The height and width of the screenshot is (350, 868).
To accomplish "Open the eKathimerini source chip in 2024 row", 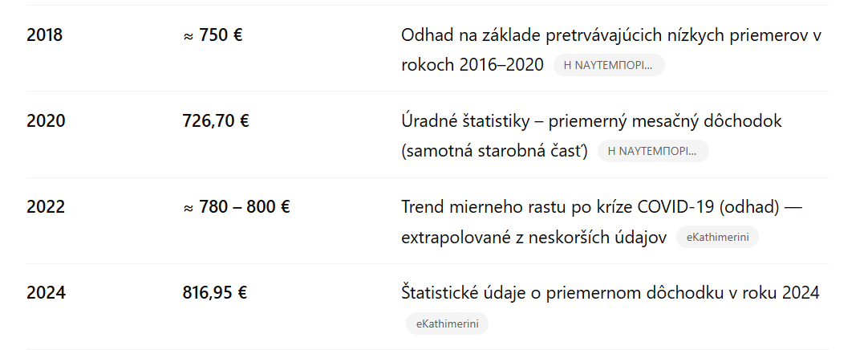I will 447,324.
